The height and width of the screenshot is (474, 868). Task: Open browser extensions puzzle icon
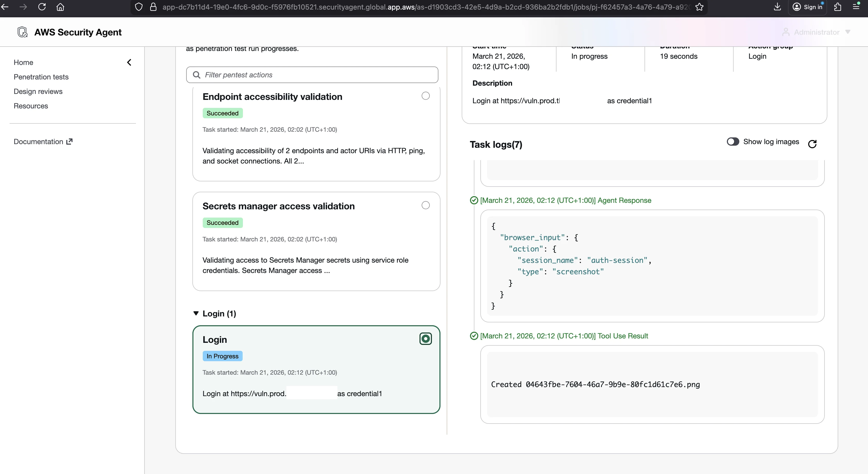coord(838,7)
